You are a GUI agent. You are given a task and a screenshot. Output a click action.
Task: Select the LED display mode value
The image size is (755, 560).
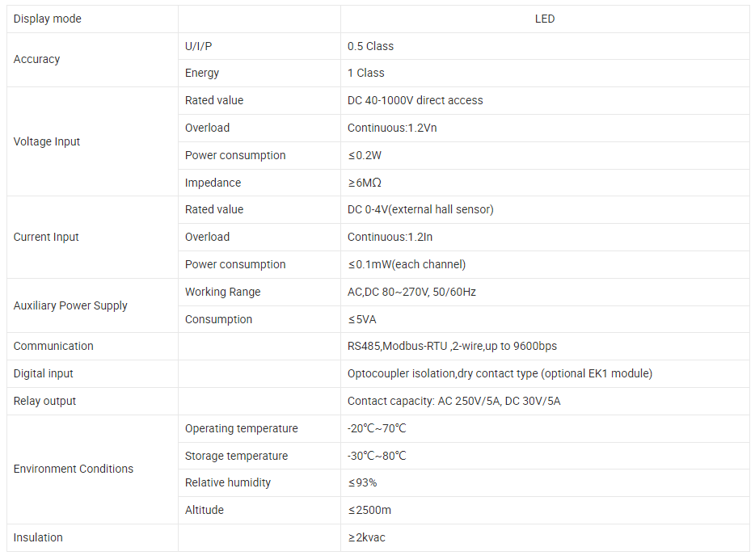(x=544, y=19)
